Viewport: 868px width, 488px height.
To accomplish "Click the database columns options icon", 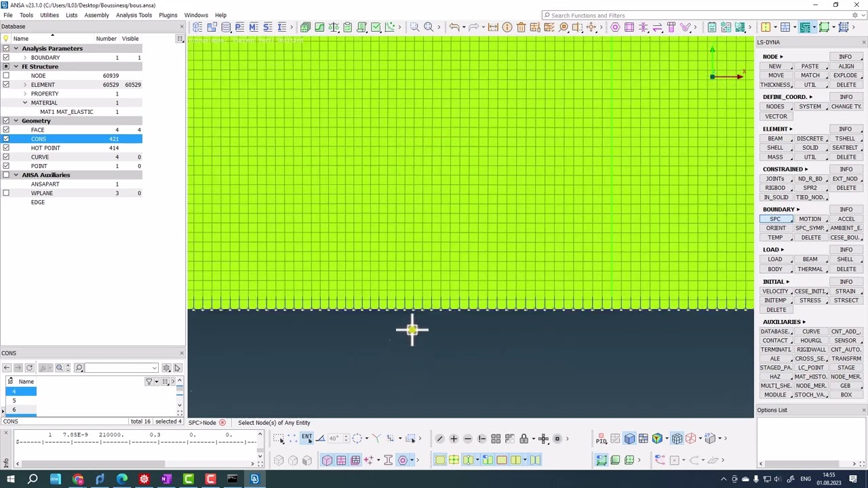I will (x=180, y=39).
